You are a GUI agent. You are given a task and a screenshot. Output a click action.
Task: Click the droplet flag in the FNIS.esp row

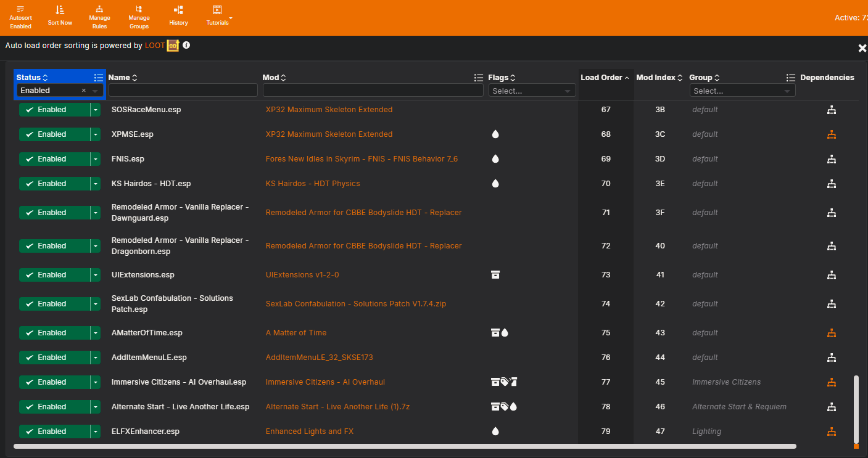(495, 159)
